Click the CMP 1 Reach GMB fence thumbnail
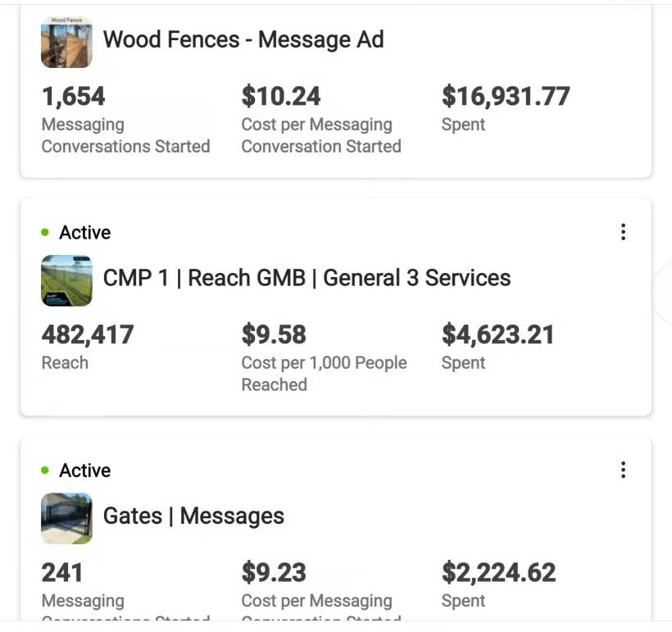Viewport: 672px width, 632px height. pyautogui.click(x=66, y=280)
